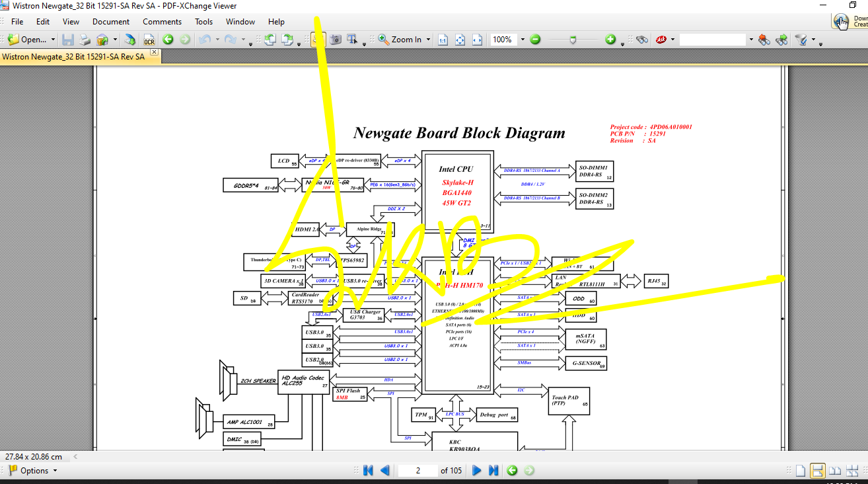Fit page width to window

[477, 40]
